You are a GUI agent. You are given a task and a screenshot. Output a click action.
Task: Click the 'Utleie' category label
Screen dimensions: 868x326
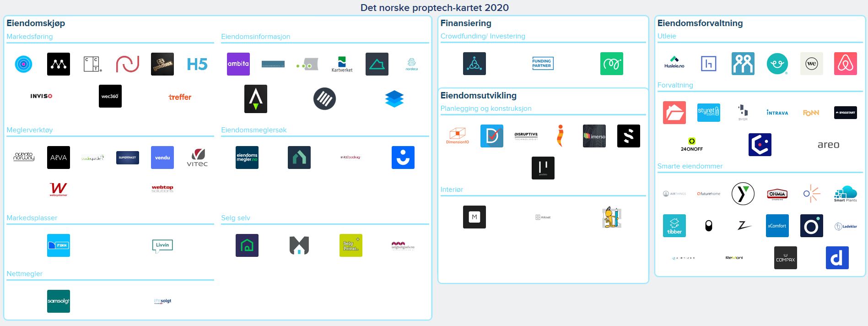tap(667, 36)
